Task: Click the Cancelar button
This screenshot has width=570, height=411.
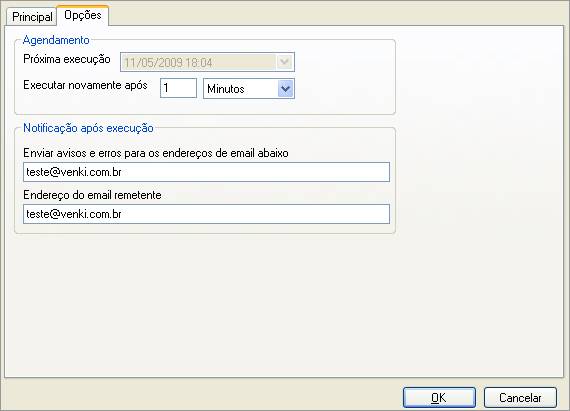Action: tap(520, 398)
